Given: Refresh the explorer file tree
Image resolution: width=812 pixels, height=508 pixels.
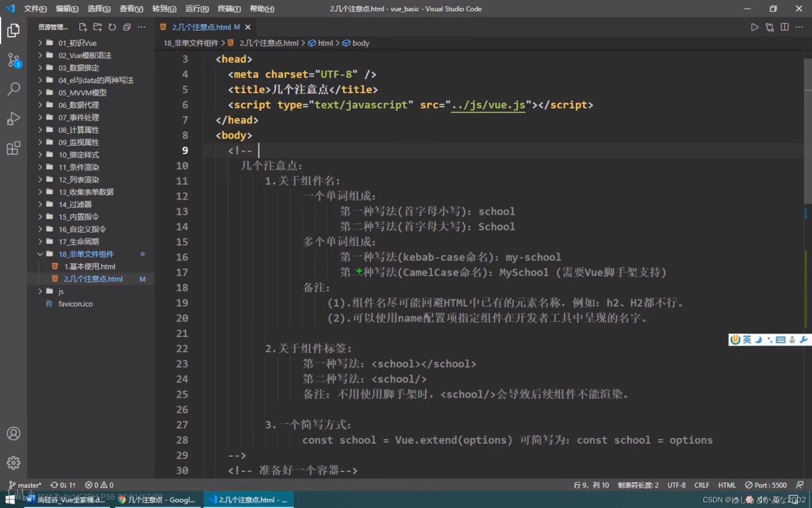Looking at the screenshot, I should click(112, 27).
